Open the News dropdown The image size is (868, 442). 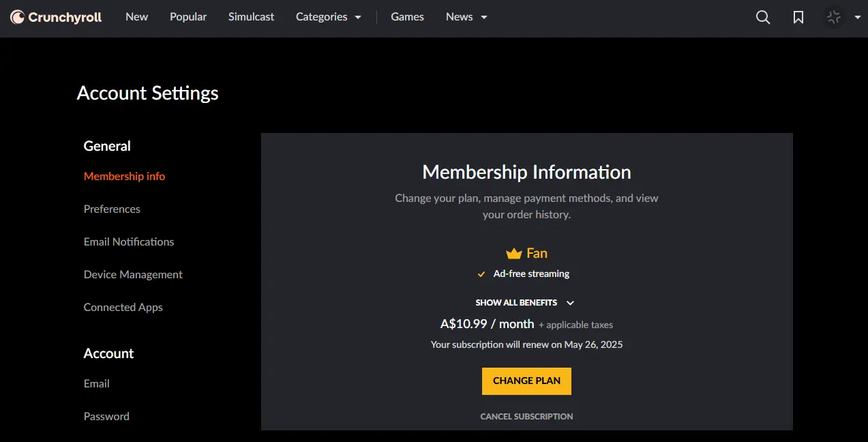[x=466, y=17]
